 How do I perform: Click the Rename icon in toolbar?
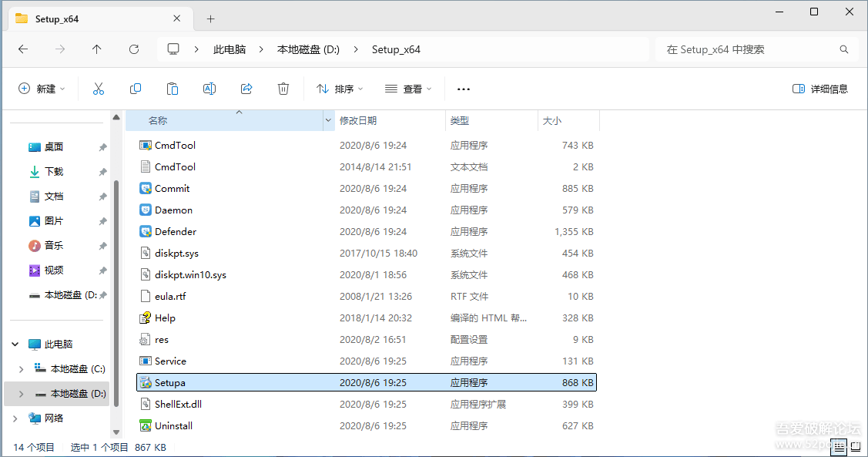[209, 89]
